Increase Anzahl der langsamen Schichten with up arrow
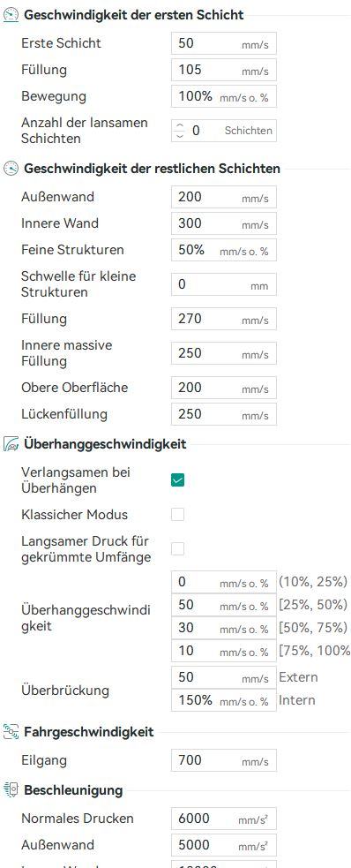The width and height of the screenshot is (351, 868). pyautogui.click(x=179, y=126)
